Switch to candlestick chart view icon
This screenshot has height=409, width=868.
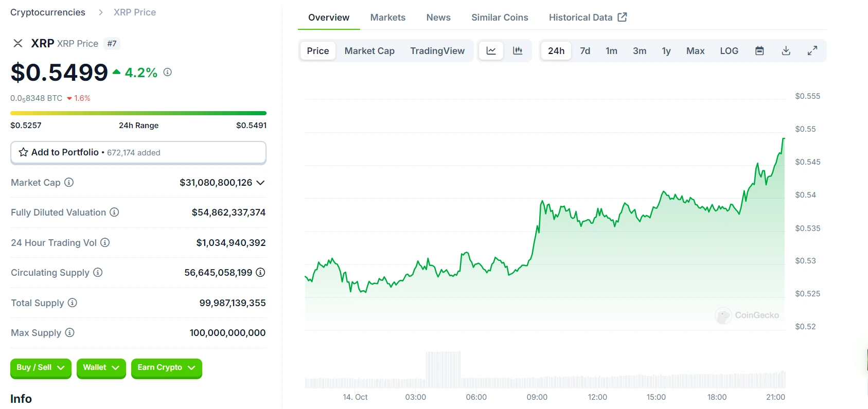(518, 51)
